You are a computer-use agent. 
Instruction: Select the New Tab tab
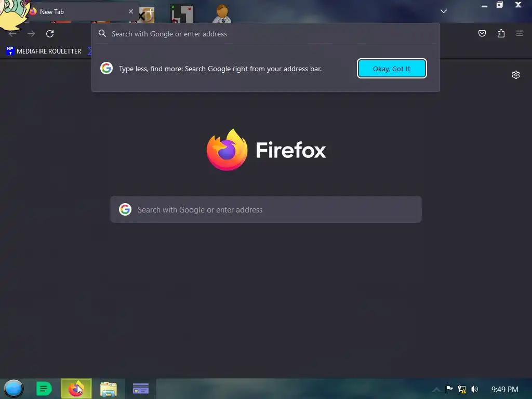(79, 11)
